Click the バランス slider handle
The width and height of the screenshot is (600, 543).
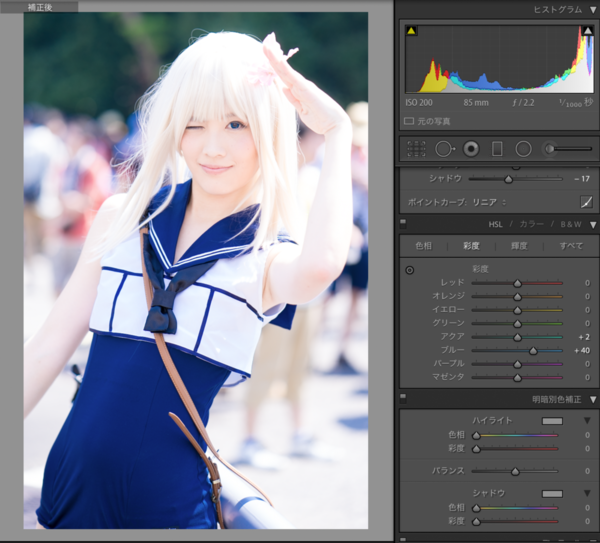(x=515, y=471)
